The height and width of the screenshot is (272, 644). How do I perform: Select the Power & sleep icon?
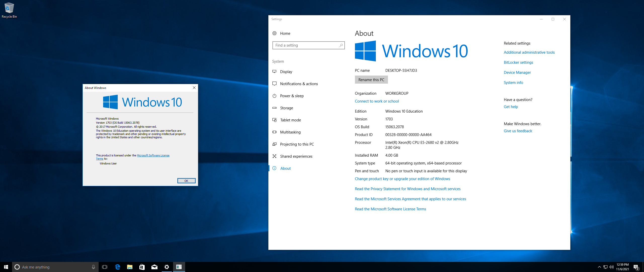point(274,96)
